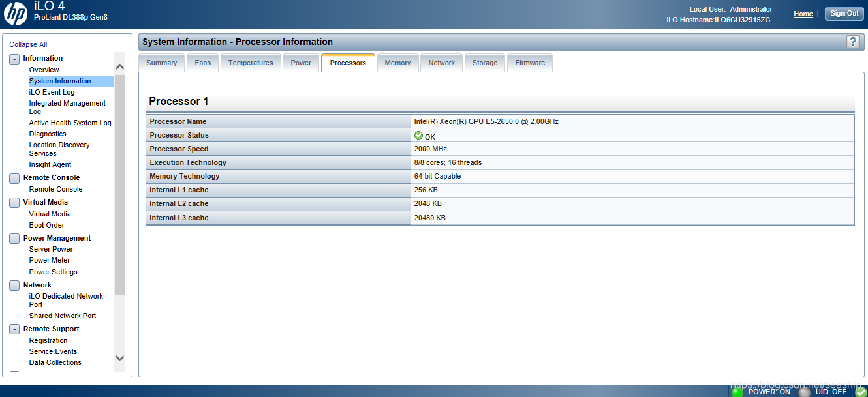Image resolution: width=868 pixels, height=397 pixels.
Task: Collapse the Information section
Action: (x=14, y=59)
